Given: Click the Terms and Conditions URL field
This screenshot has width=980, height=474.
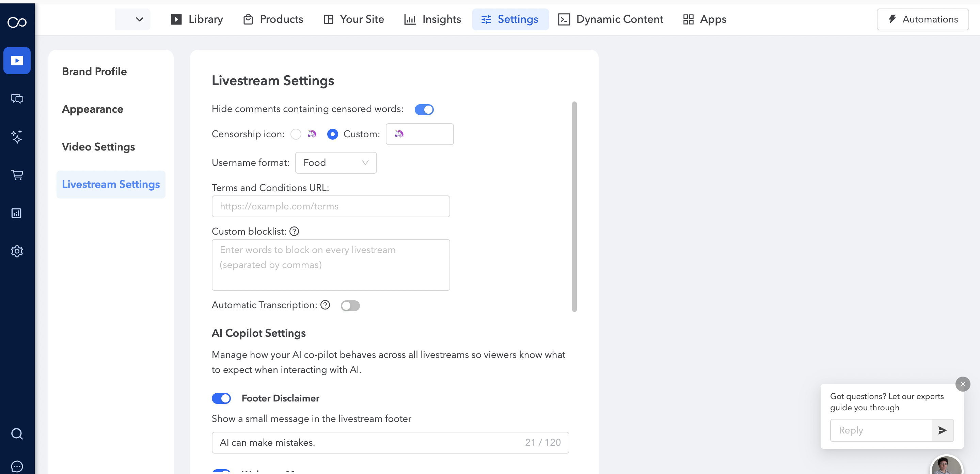Looking at the screenshot, I should [330, 206].
